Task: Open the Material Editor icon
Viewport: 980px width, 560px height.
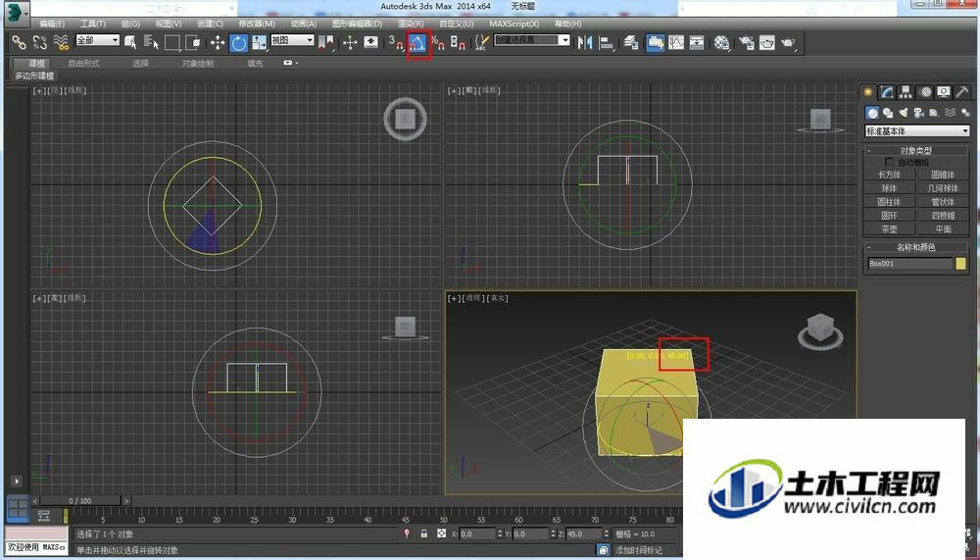Action: click(721, 42)
